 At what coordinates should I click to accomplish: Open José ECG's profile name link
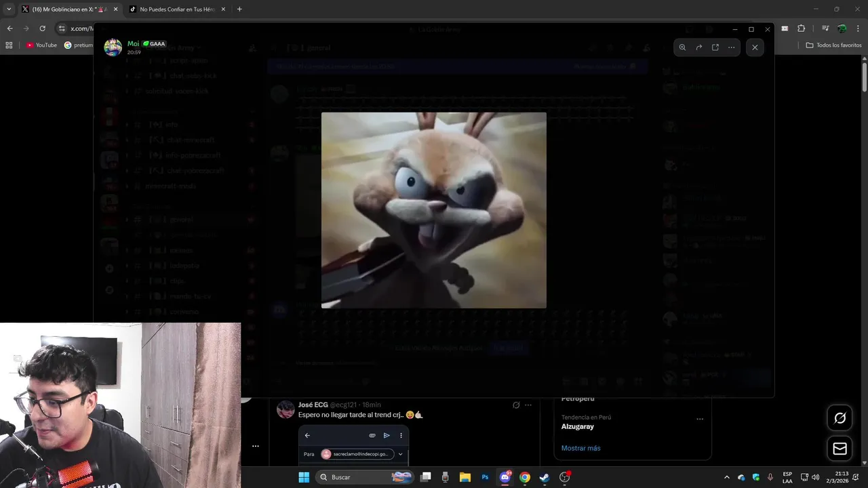tap(313, 405)
